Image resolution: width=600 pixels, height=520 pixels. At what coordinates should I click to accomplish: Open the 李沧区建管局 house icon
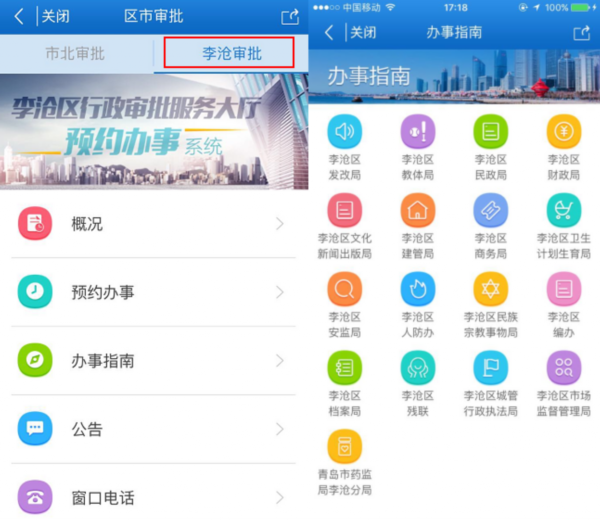(417, 210)
